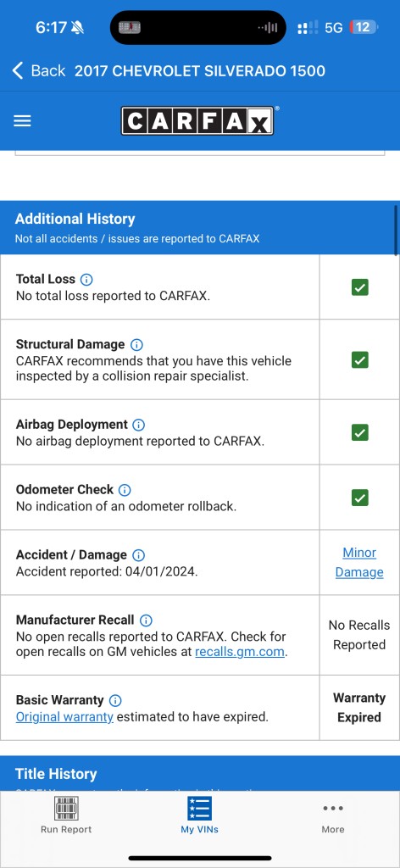Tap the Odometer Check info icon
This screenshot has width=400, height=868.
pyautogui.click(x=125, y=490)
